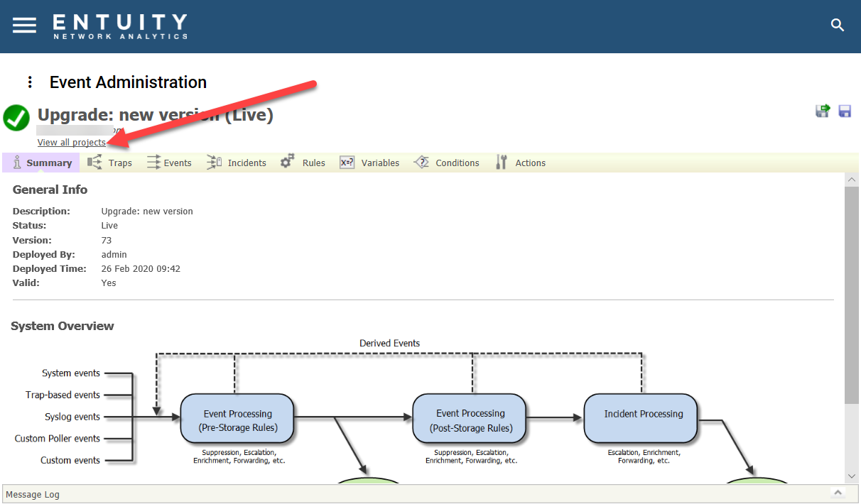This screenshot has height=504, width=861.
Task: Click the scrollbar up arrow
Action: (852, 180)
